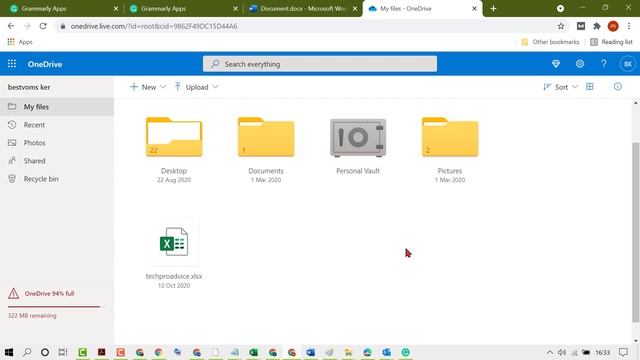Open a new browser tab
640x360 pixels.
click(493, 9)
